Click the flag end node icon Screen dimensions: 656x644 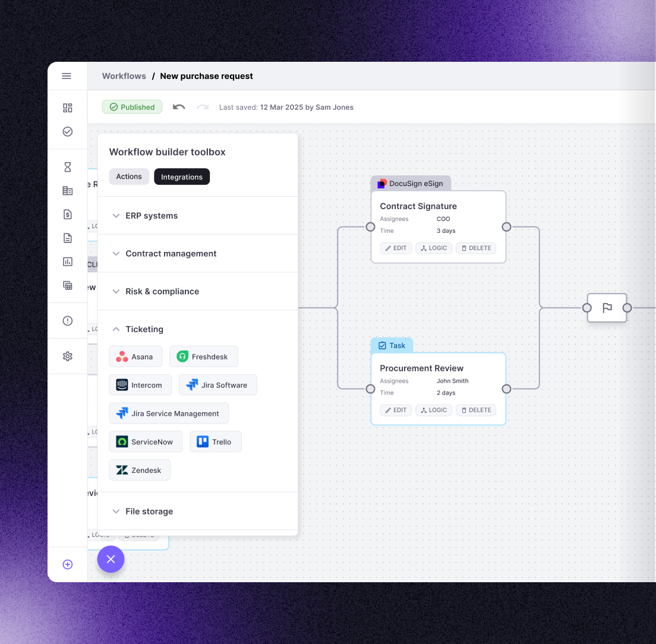607,308
